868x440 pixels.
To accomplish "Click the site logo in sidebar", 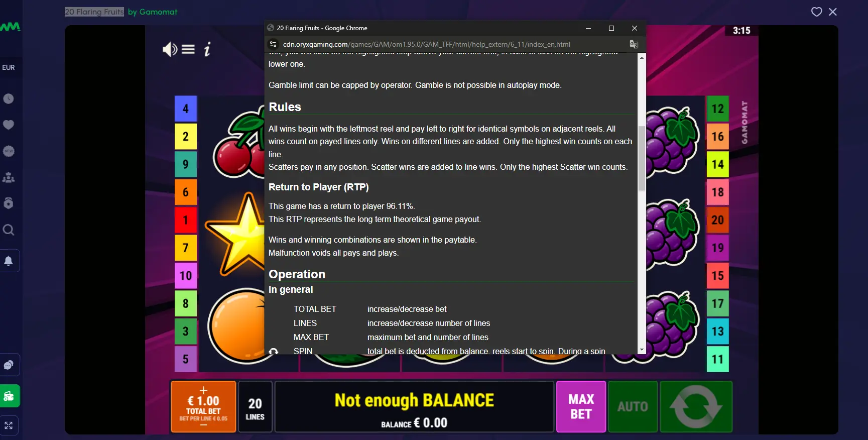I will [x=10, y=27].
